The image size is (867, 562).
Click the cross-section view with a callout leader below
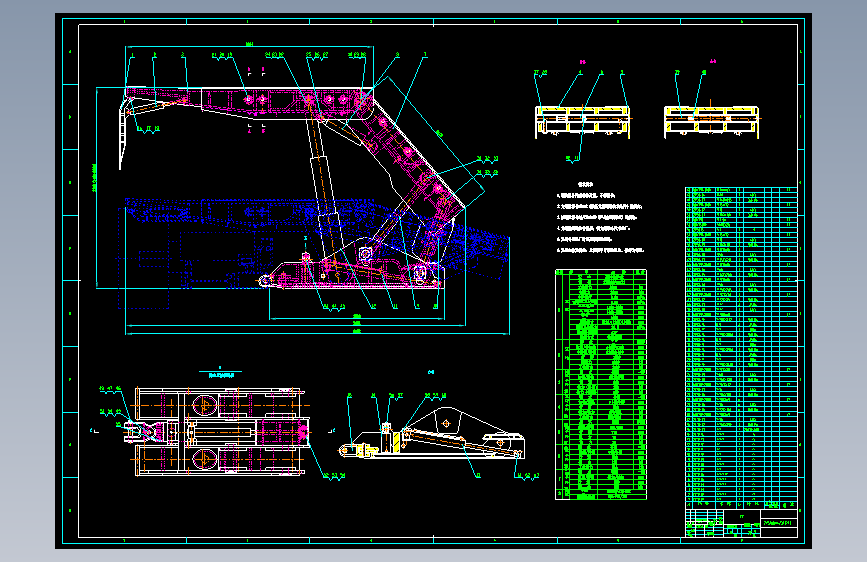click(583, 122)
